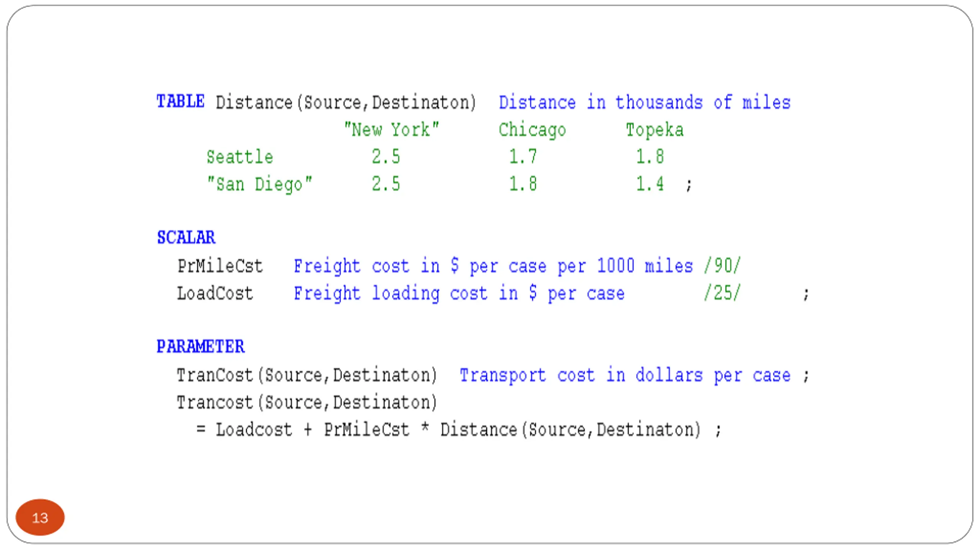Click "Freight loading cost in $ per case"
The width and height of the screenshot is (980, 551).
[x=459, y=293]
